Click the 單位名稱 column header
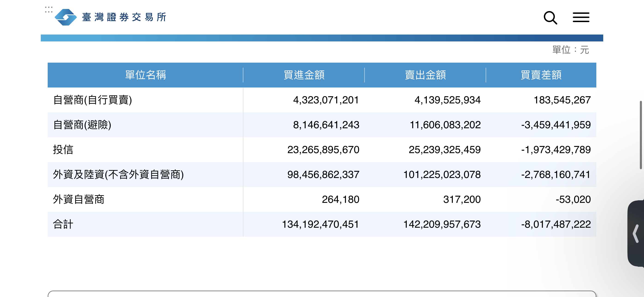The width and height of the screenshot is (644, 297). click(x=145, y=75)
